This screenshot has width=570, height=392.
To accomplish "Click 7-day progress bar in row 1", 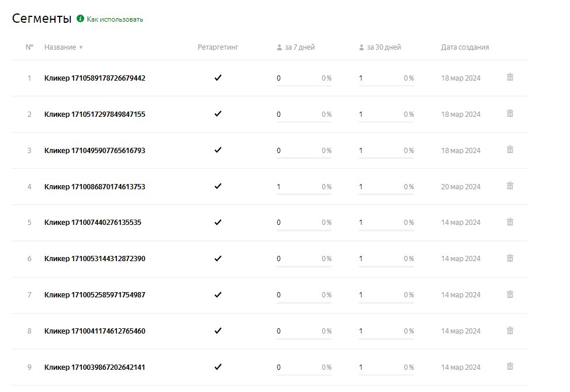I will click(304, 86).
